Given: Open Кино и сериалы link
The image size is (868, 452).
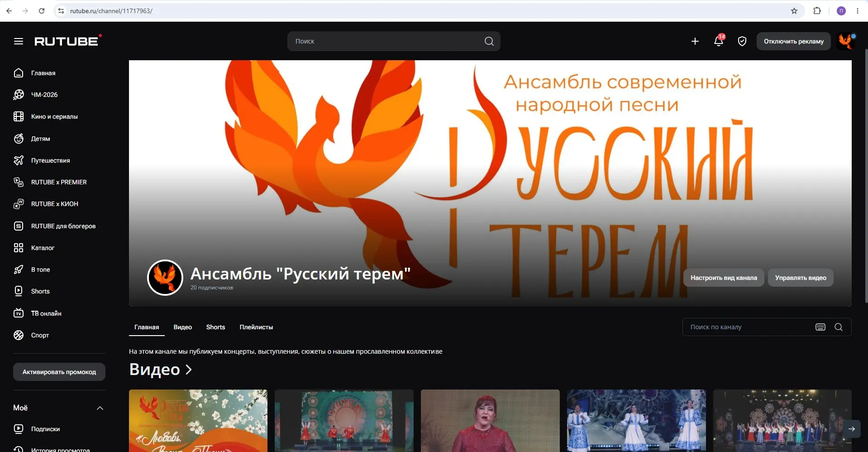Looking at the screenshot, I should pos(54,116).
